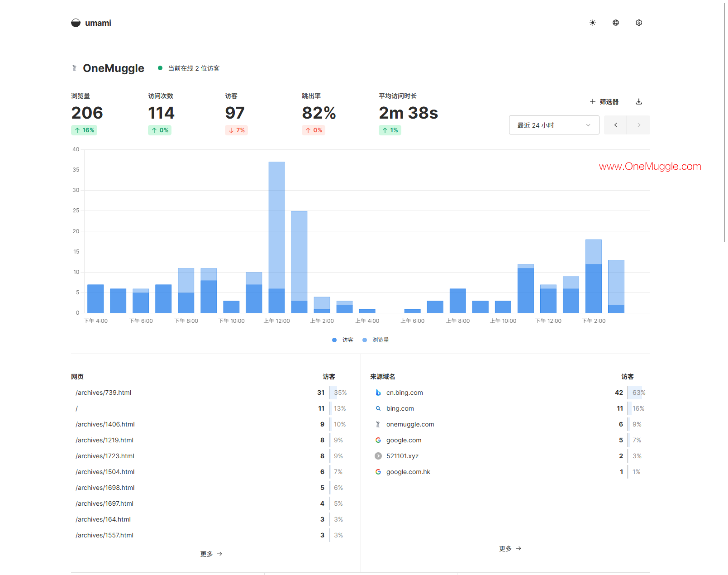Viewport: 728px width, 575px height.
Task: Select onemuggle.com referrer link
Action: (410, 424)
